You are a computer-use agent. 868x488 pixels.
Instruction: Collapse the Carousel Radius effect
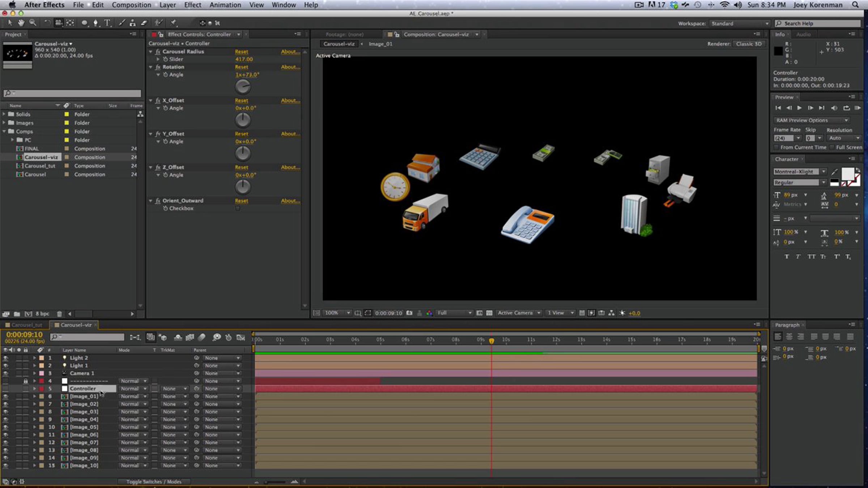click(151, 52)
